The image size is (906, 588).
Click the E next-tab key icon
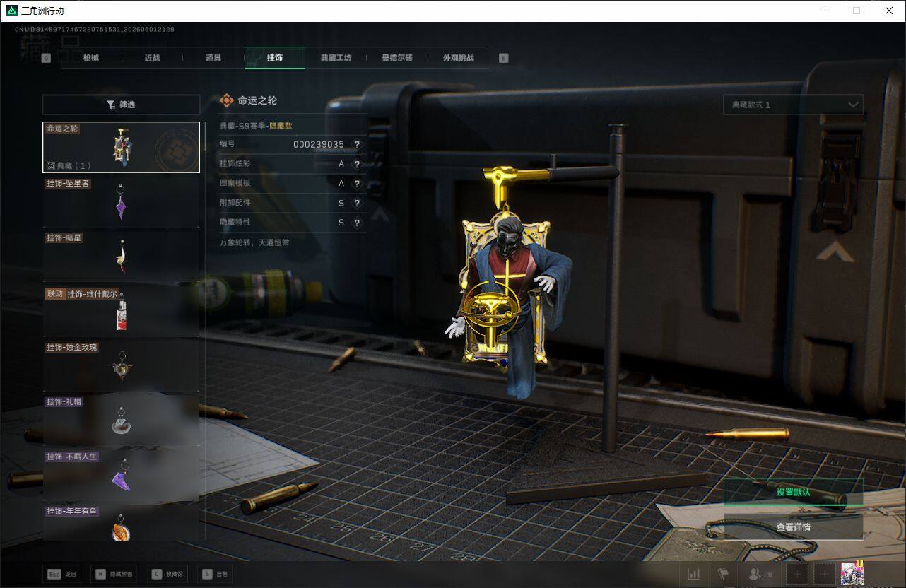point(503,58)
